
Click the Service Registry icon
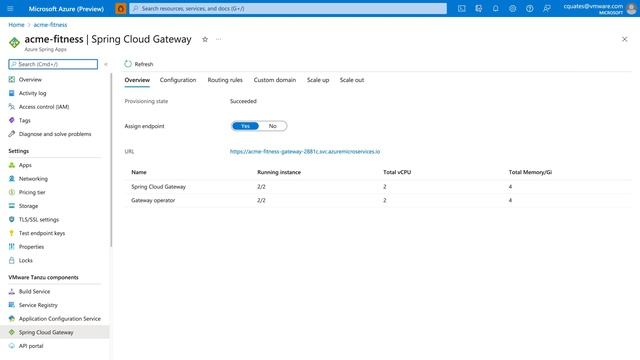click(x=11, y=305)
